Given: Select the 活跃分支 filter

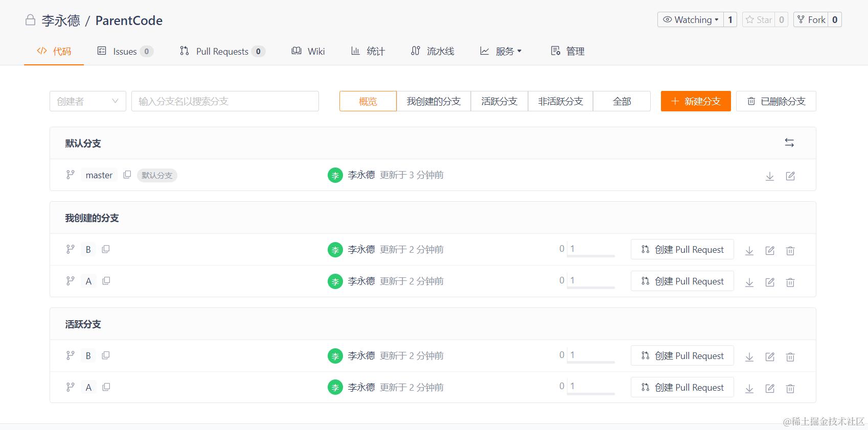Looking at the screenshot, I should 499,101.
